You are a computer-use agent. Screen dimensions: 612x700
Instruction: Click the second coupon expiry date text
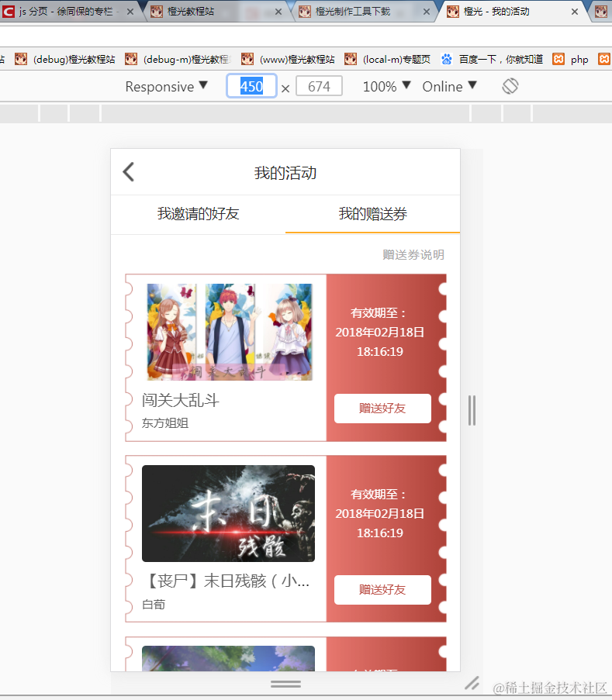pos(380,513)
